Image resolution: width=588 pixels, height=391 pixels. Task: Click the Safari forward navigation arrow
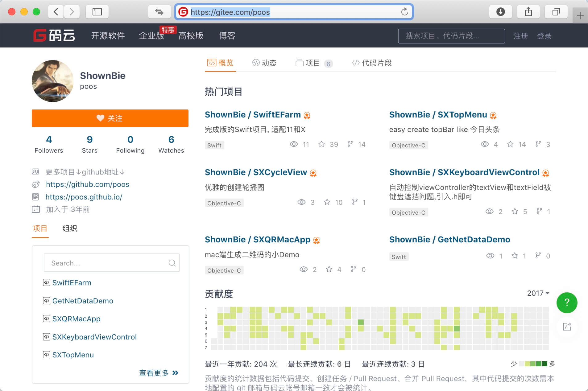[72, 12]
